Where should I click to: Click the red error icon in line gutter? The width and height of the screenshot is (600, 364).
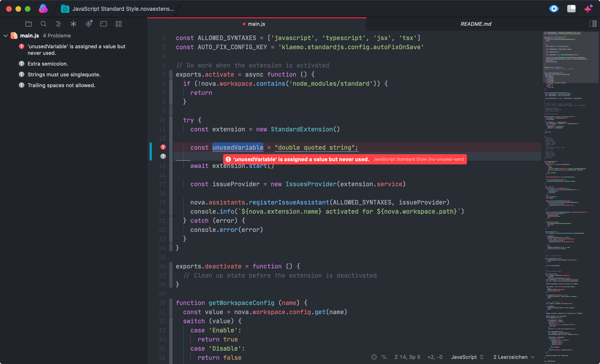click(x=163, y=147)
